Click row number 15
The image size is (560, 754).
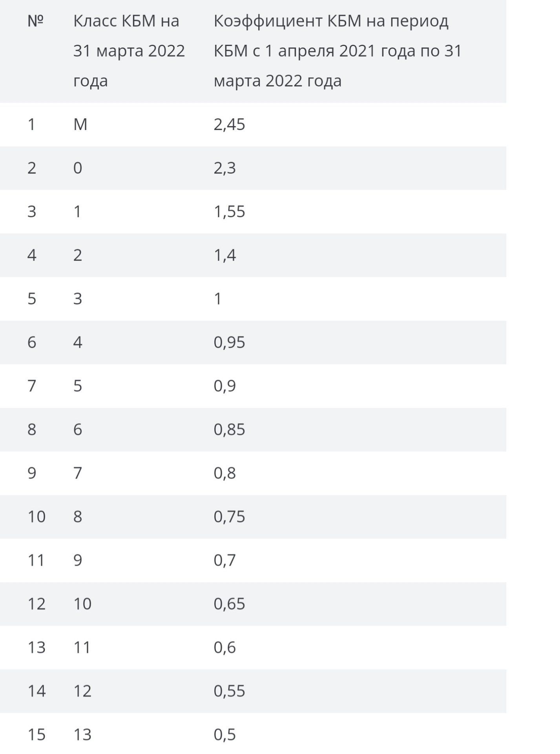[x=36, y=735]
